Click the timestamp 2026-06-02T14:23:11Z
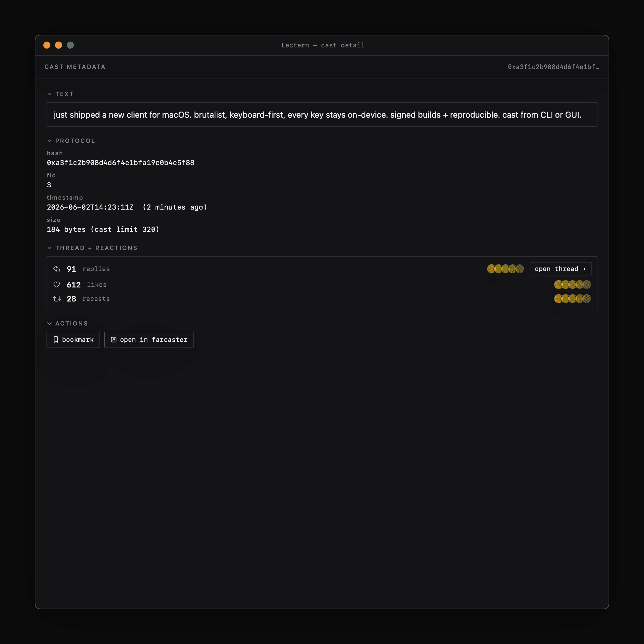This screenshot has width=644, height=644. pos(90,207)
